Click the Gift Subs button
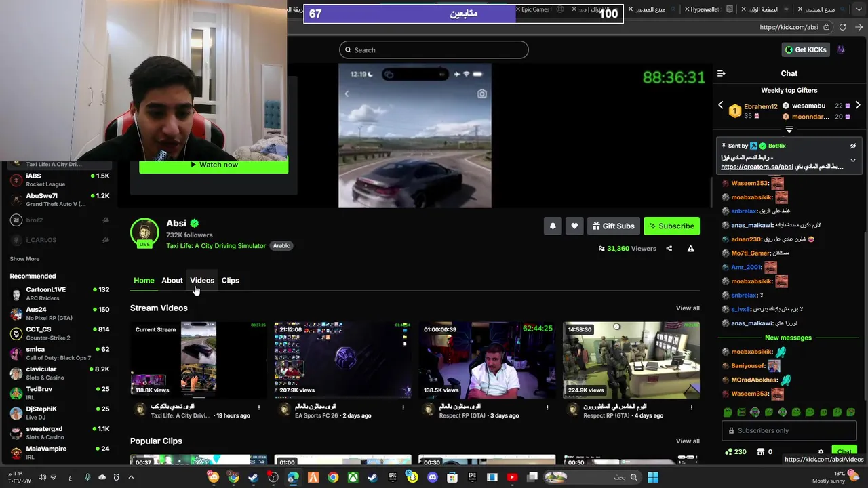 (x=613, y=226)
